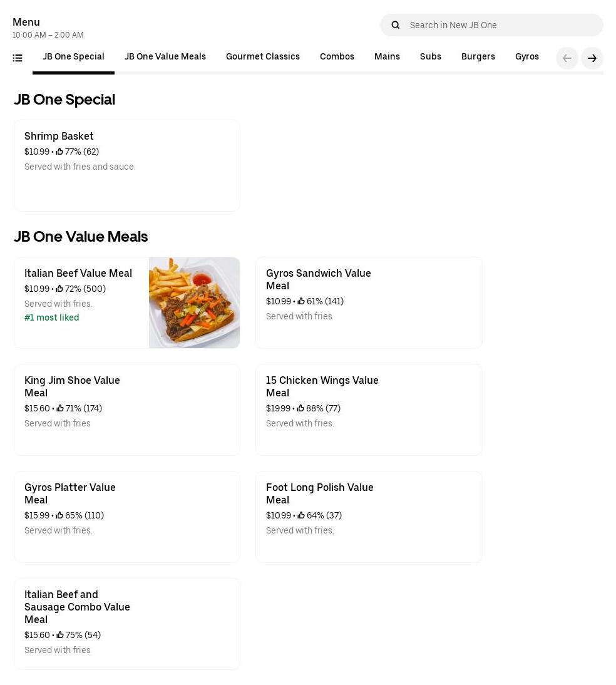
Task: Switch to JB One Value Meals tab
Action: click(165, 57)
